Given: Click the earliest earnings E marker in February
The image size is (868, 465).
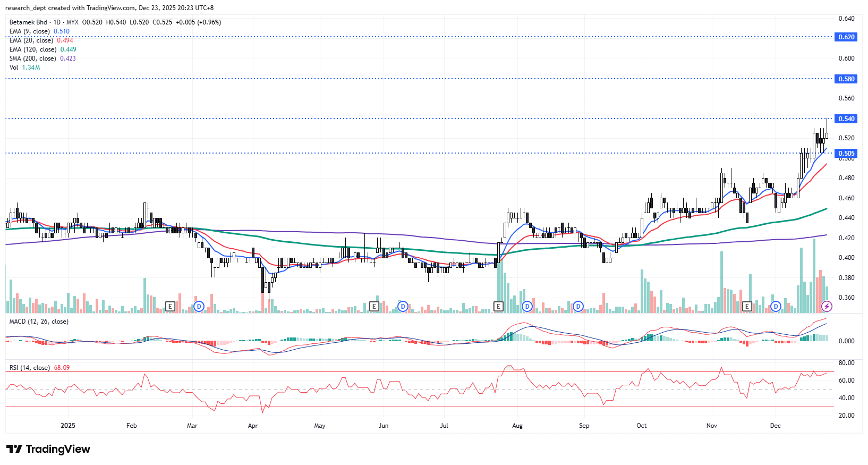Looking at the screenshot, I should [170, 306].
